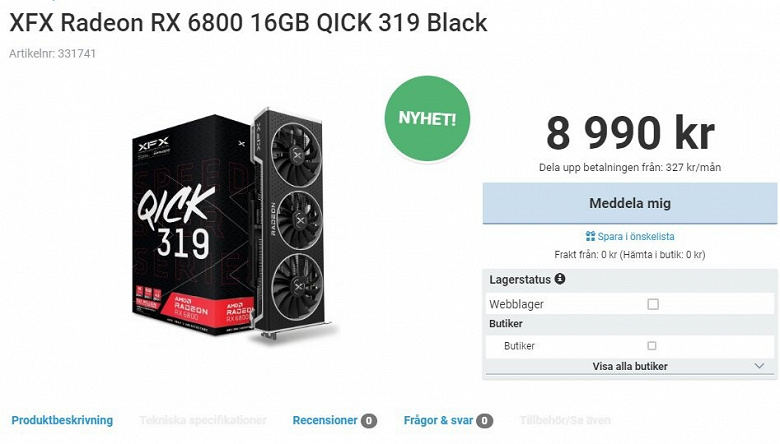This screenshot has width=780, height=444.
Task: Click the Lagerstatus info icon
Action: click(560, 279)
